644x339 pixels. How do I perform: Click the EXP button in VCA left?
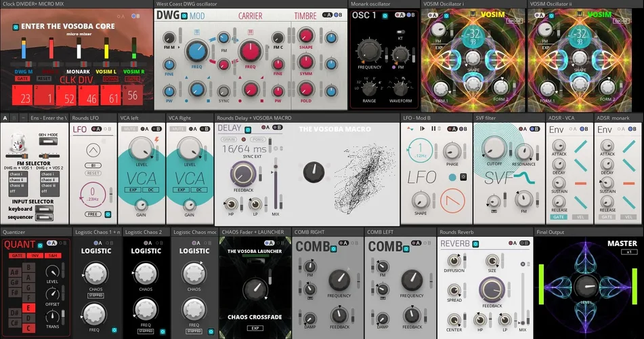(x=133, y=190)
